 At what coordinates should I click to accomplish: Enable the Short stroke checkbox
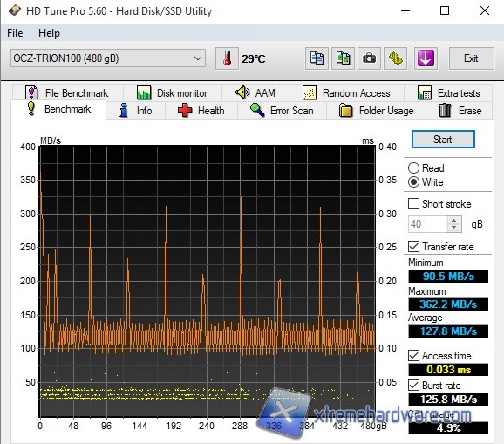(x=413, y=204)
